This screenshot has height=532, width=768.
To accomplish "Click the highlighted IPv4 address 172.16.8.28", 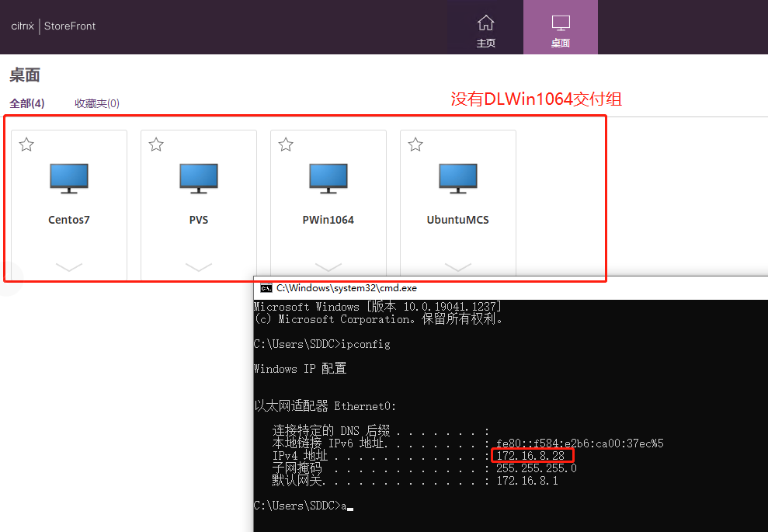I will (532, 455).
